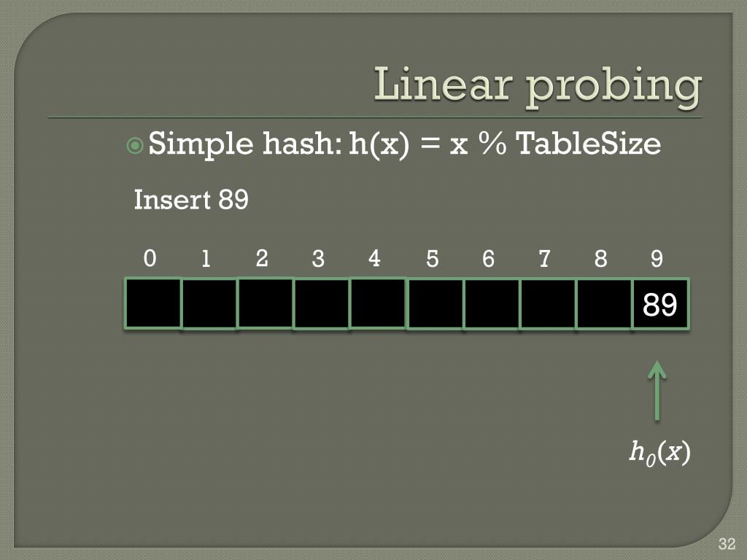Click the Simple hash formula text

[x=404, y=144]
